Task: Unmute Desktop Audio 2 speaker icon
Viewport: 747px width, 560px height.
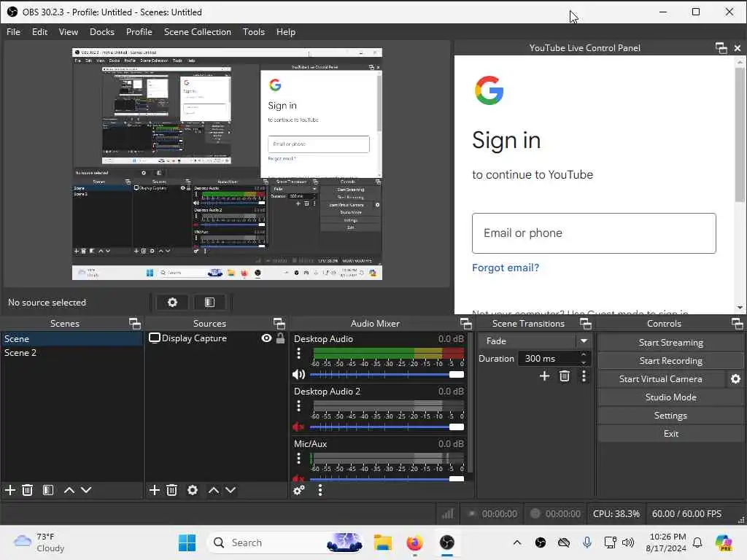Action: 298,427
